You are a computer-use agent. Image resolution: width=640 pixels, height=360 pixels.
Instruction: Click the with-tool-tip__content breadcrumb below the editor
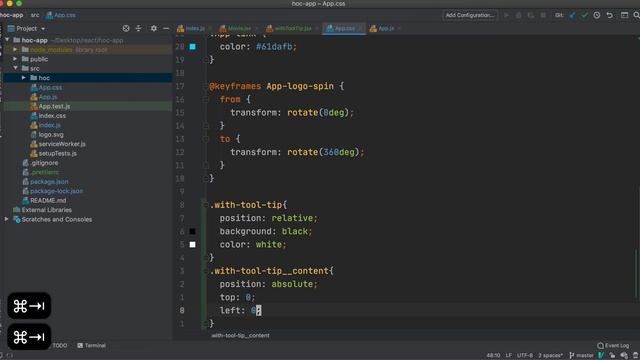(x=240, y=336)
